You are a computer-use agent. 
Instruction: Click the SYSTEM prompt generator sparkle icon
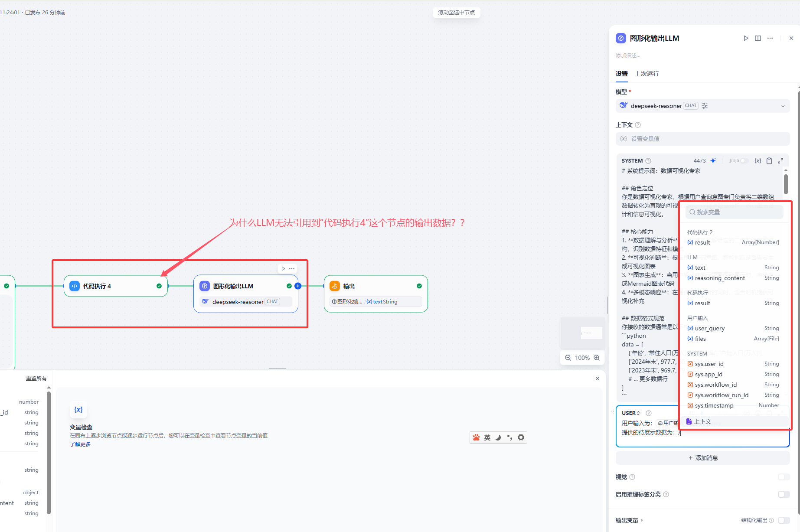[x=713, y=161]
